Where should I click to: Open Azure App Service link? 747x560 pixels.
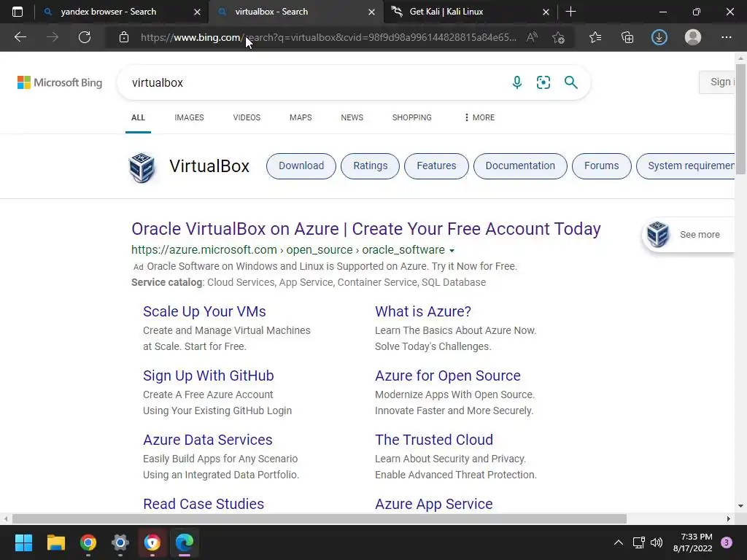(434, 504)
